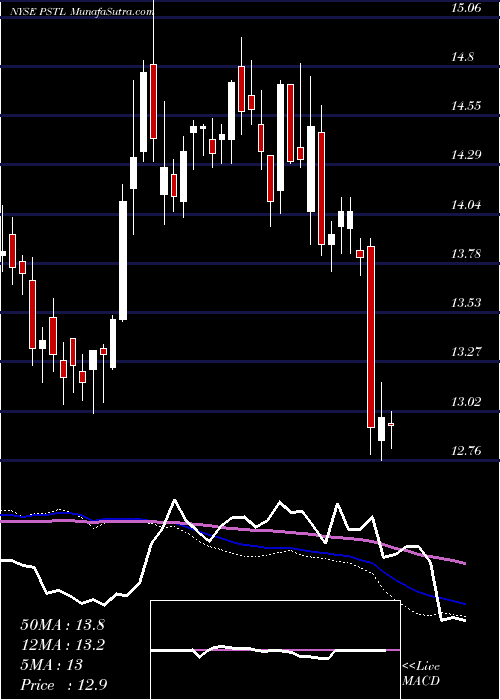Screen dimensions: 500x700
Task: Click the 50MA : 13.8 readout
Action: pos(63,625)
